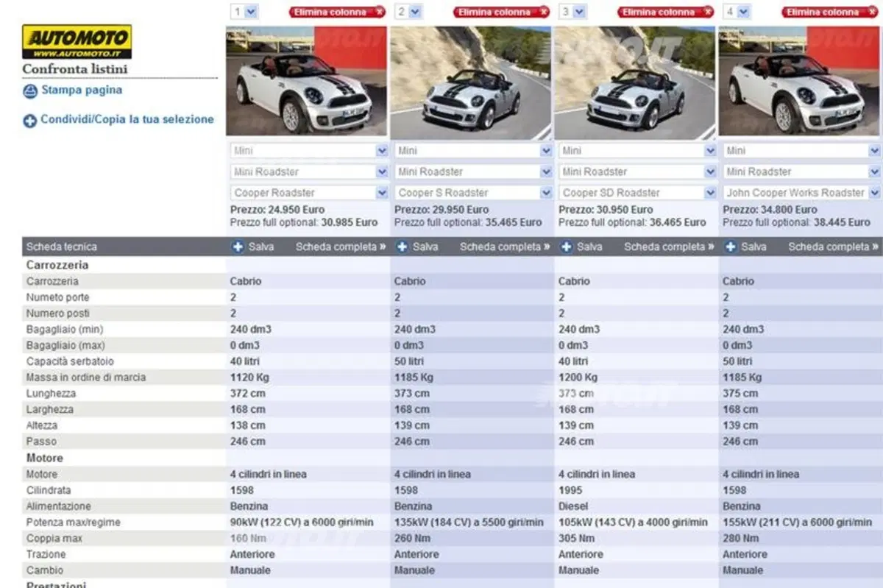
Task: Click the Carrozzeria section heading
Action: click(x=57, y=265)
